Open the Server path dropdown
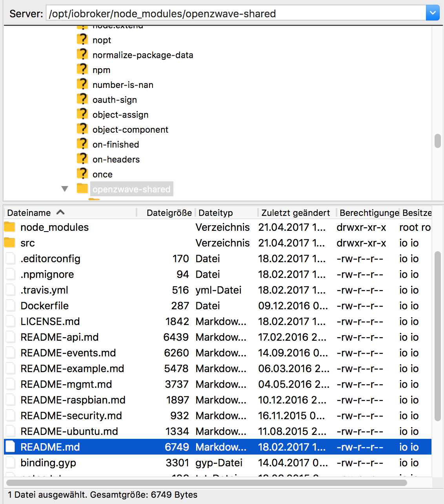Image resolution: width=444 pixels, height=504 pixels. click(x=432, y=13)
